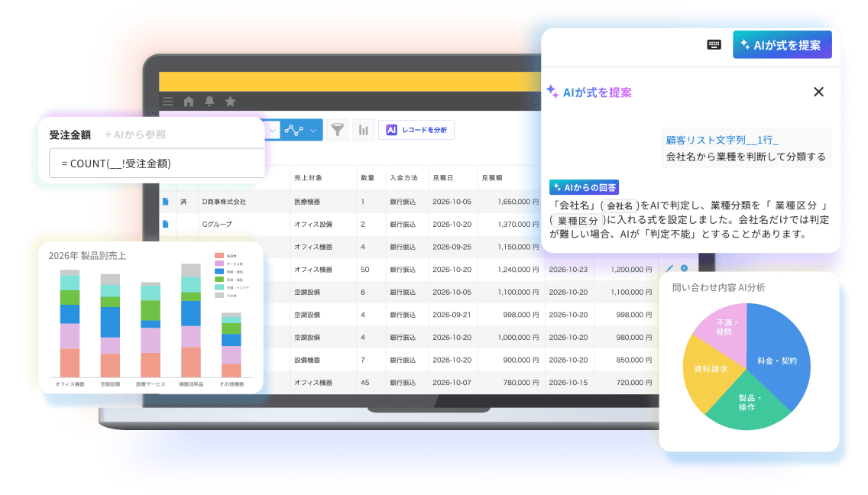Open record icon for D商事株式会社 row
The height and width of the screenshot is (495, 868).
166,202
